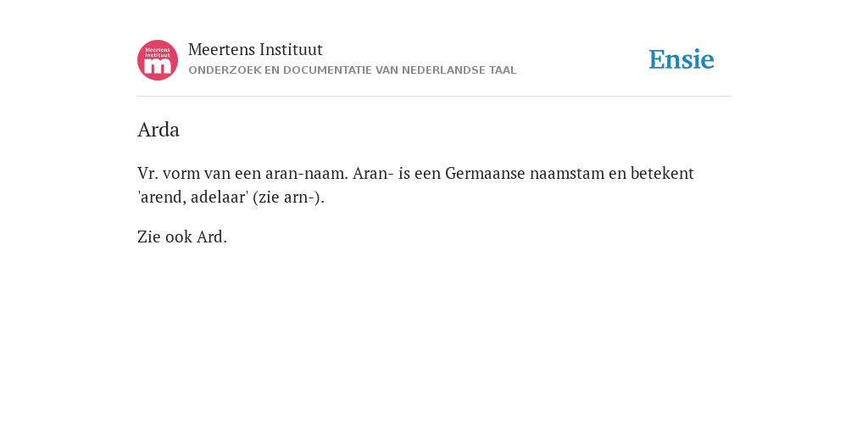Click the 'Zie ook' text
The height and width of the screenshot is (434, 868).
[x=165, y=237]
